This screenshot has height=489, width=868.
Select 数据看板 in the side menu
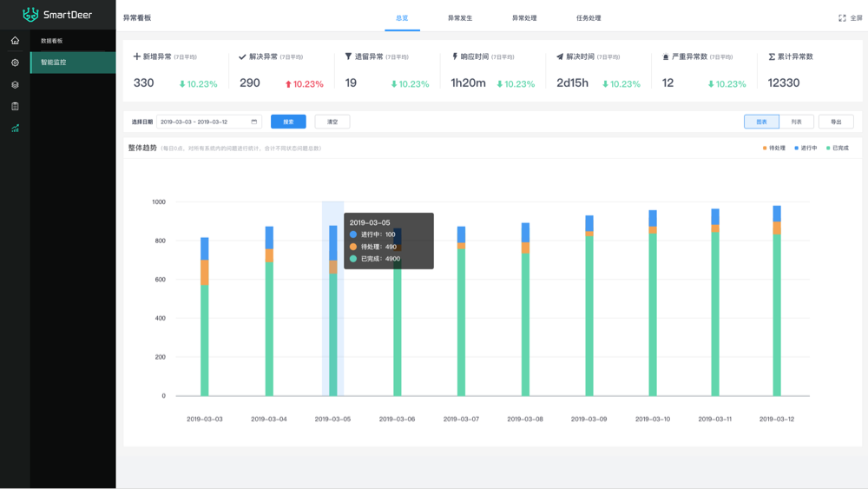52,41
